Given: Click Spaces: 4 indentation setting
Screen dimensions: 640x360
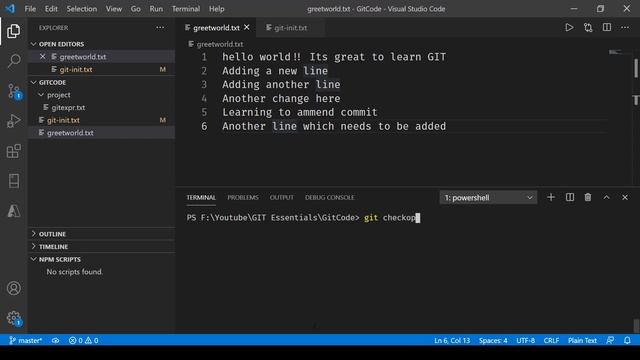Looking at the screenshot, I should (493, 340).
